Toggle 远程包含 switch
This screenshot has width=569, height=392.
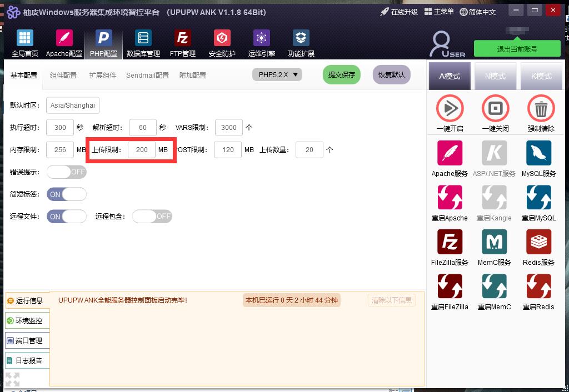click(152, 217)
